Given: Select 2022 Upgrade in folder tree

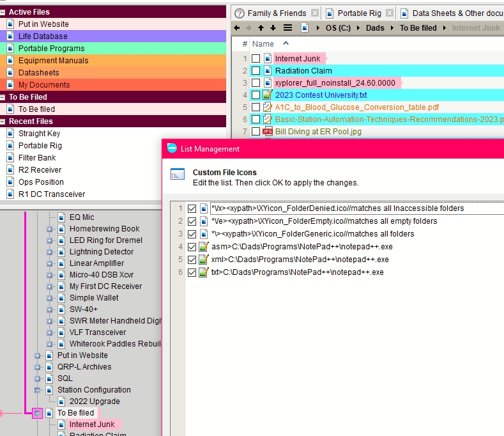Looking at the screenshot, I should (x=95, y=401).
